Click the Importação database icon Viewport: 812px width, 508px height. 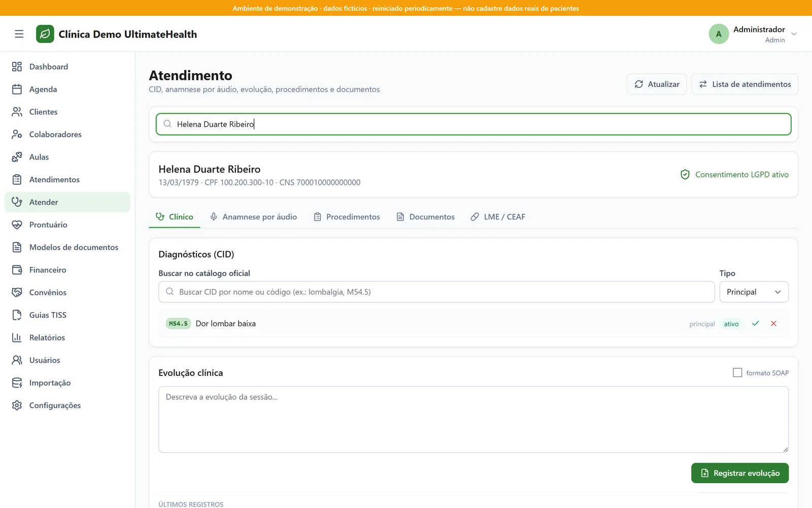coord(17,383)
